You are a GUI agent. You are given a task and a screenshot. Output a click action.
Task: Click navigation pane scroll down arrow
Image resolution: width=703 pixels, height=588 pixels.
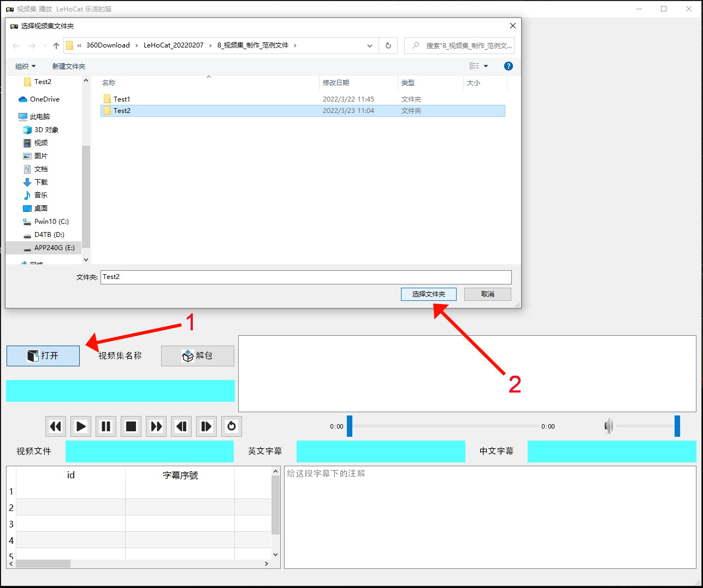click(x=86, y=260)
